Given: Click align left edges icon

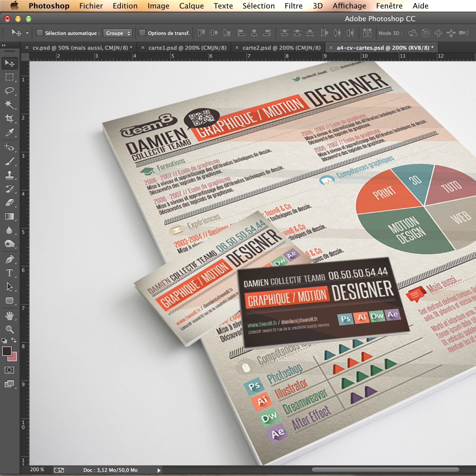Looking at the screenshot, I should pyautogui.click(x=241, y=33).
